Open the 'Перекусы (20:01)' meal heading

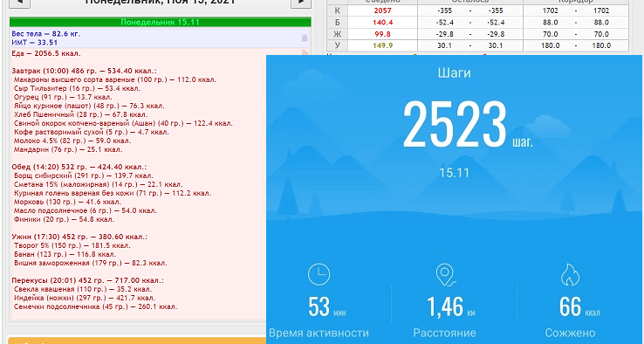tap(87, 281)
